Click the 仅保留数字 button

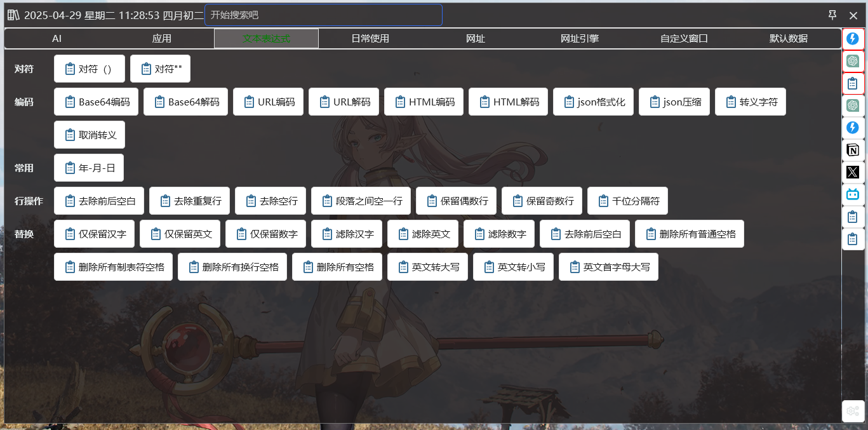pos(266,234)
